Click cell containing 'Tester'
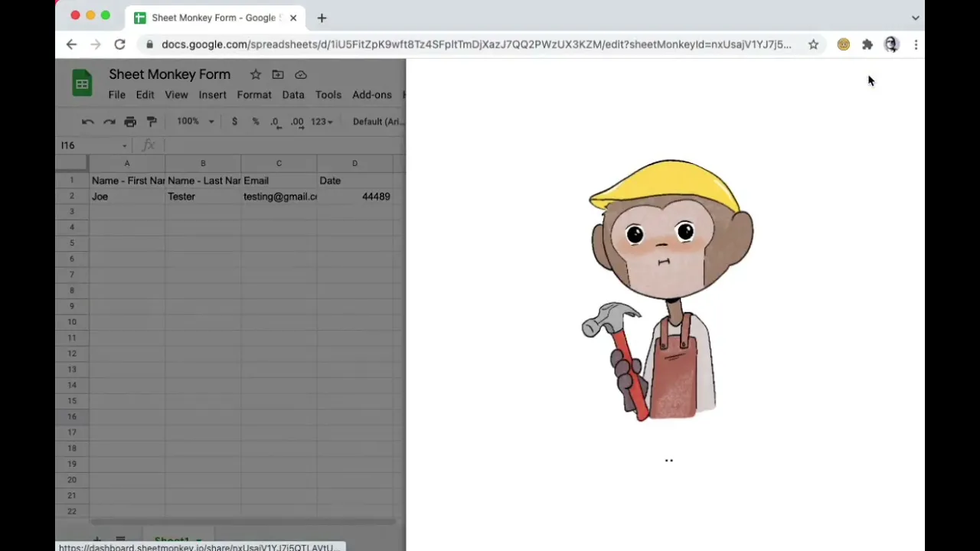Image resolution: width=980 pixels, height=551 pixels. pos(203,197)
